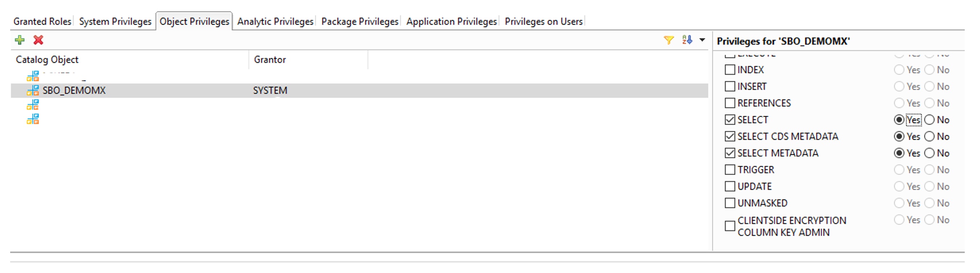Image resolution: width=980 pixels, height=273 pixels.
Task: Switch to the Granted Roles tab
Action: click(x=42, y=22)
